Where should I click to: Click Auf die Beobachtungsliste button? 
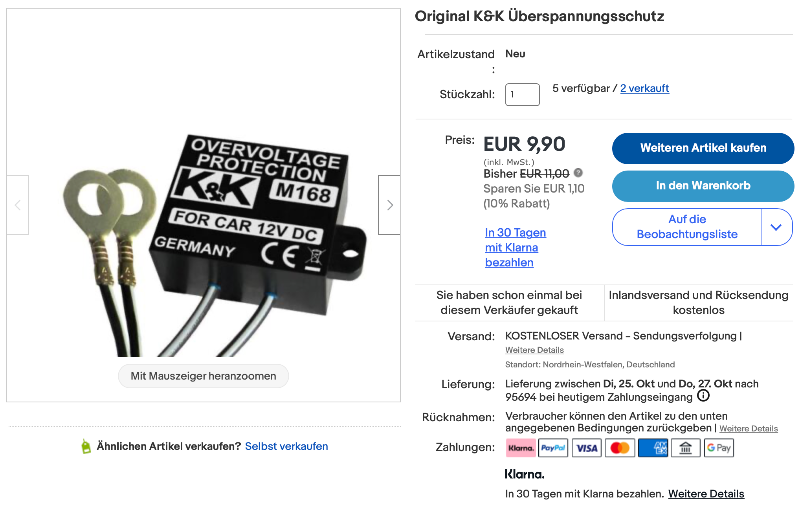click(x=687, y=227)
